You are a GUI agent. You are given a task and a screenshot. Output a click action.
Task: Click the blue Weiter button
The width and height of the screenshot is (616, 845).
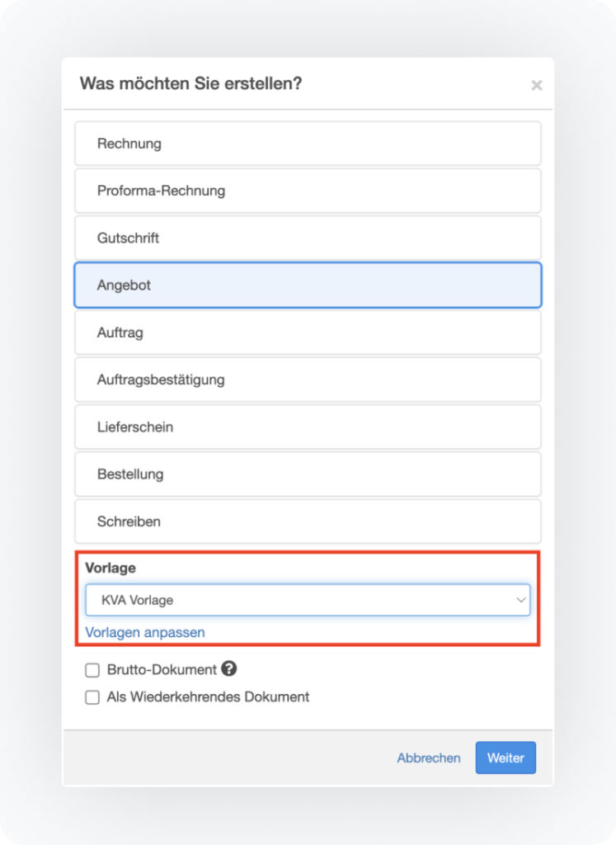(x=505, y=758)
